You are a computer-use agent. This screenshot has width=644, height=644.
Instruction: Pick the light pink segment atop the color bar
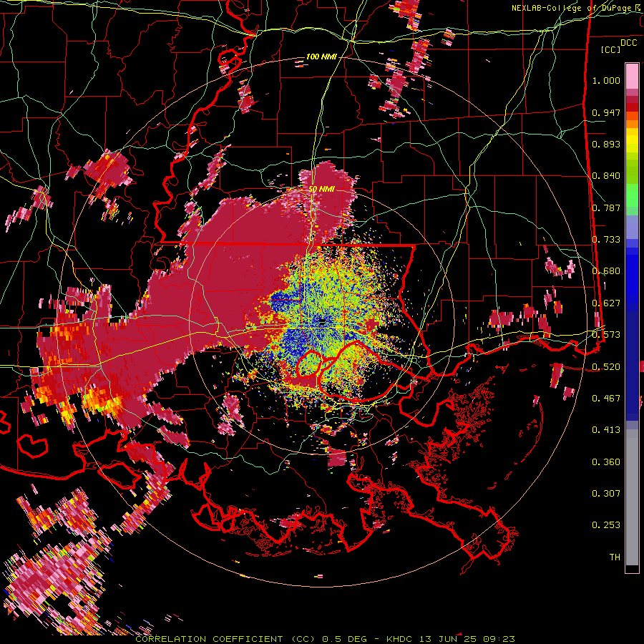click(x=632, y=77)
